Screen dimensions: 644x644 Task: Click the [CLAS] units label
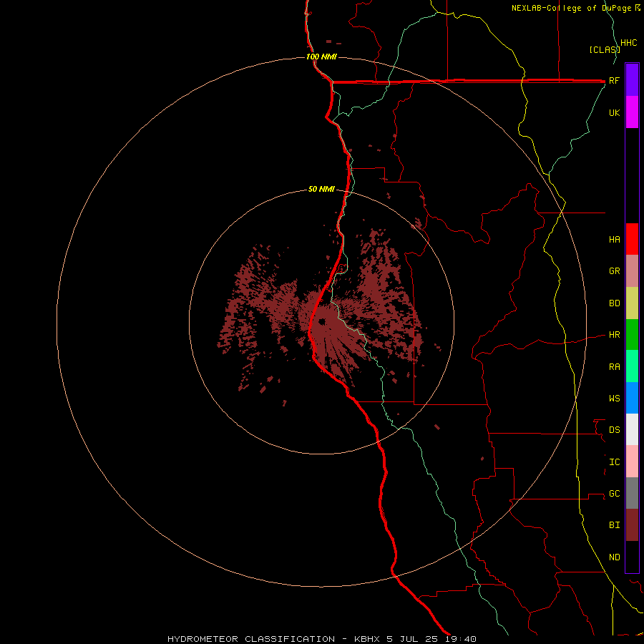pyautogui.click(x=604, y=50)
